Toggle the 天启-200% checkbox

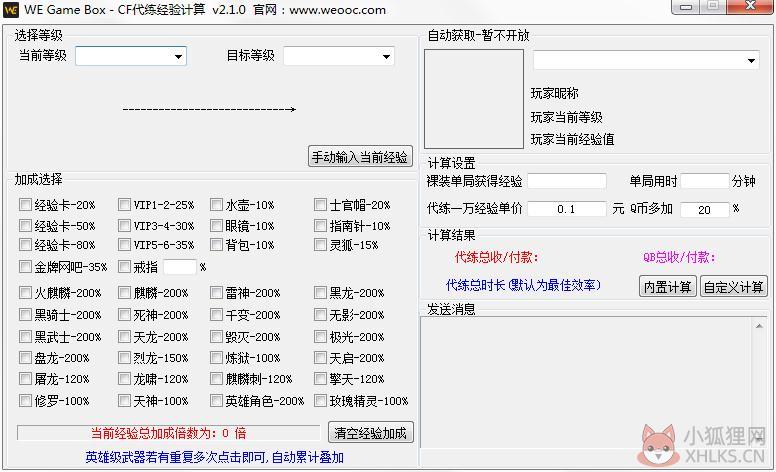(x=320, y=357)
